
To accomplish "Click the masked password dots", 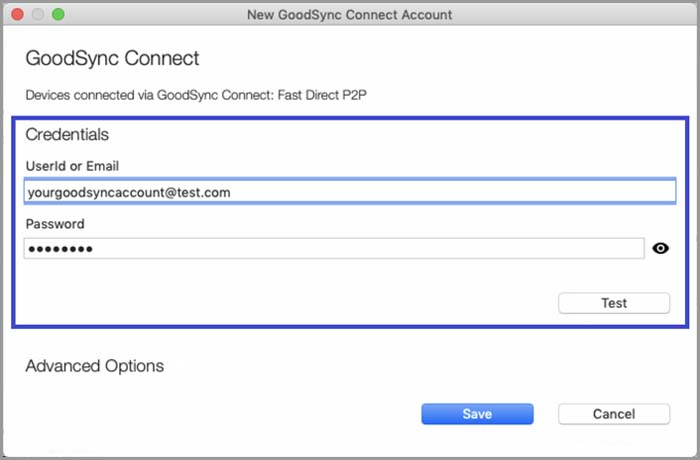I will click(60, 249).
